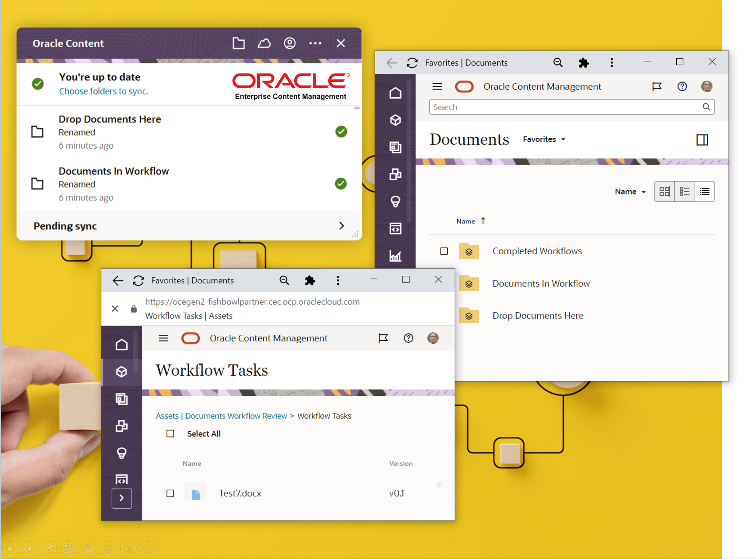
Task: Open the Favorites dropdown next to Documents
Action: click(544, 139)
